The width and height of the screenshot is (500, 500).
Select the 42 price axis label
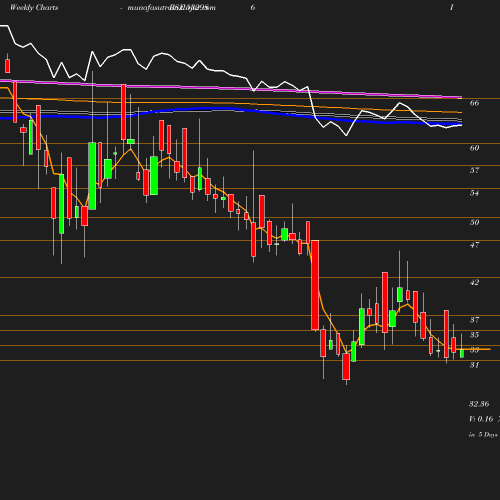click(x=474, y=282)
